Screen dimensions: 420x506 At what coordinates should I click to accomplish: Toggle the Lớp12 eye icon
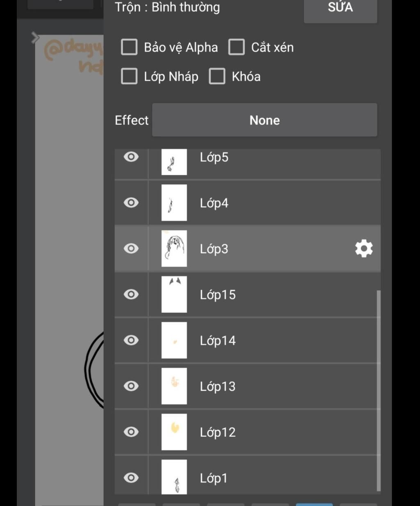131,432
